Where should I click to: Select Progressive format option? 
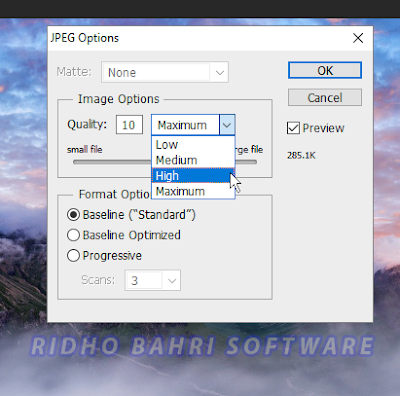coord(73,256)
